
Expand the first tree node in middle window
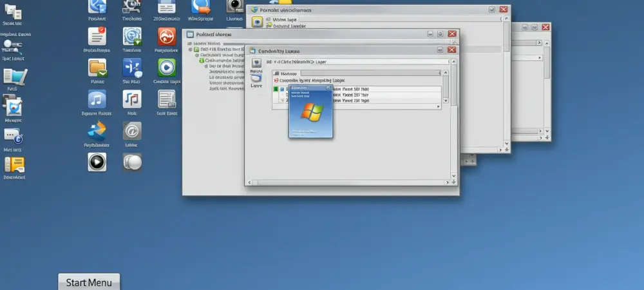tap(189, 49)
